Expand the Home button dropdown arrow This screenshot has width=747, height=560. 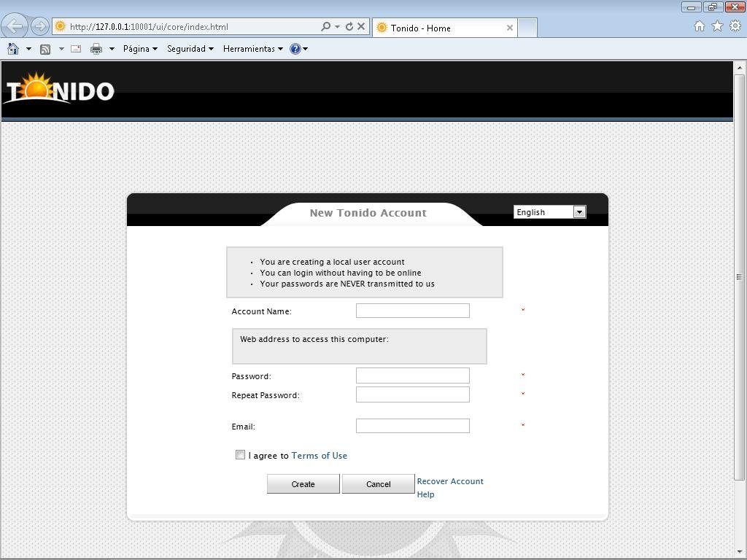(28, 49)
